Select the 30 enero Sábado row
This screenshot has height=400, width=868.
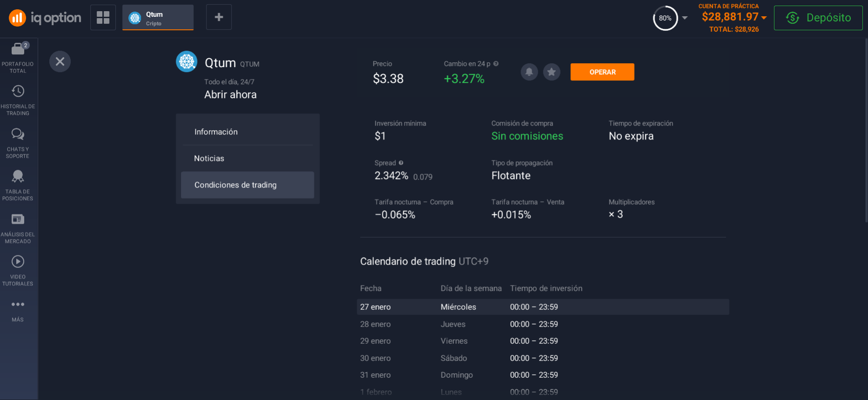[x=543, y=358]
